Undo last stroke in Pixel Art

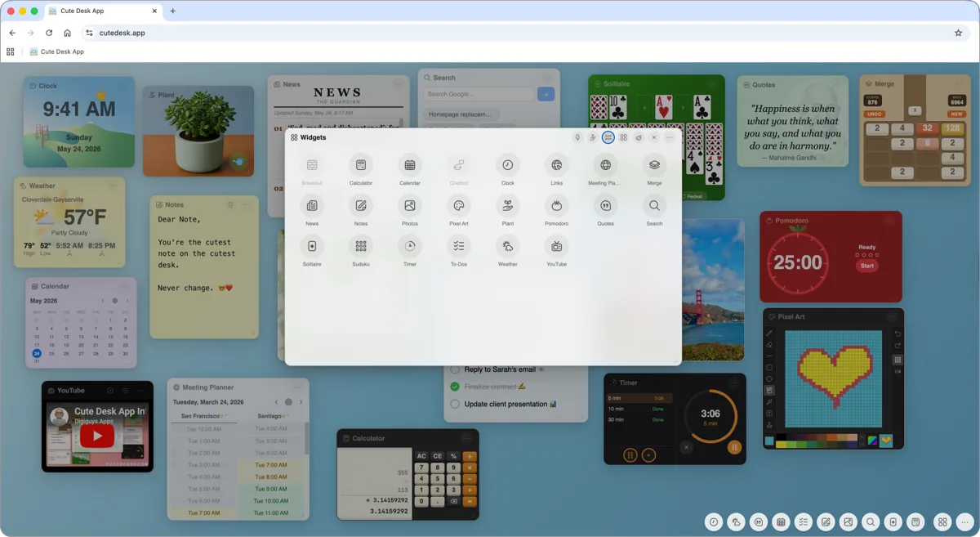click(898, 333)
